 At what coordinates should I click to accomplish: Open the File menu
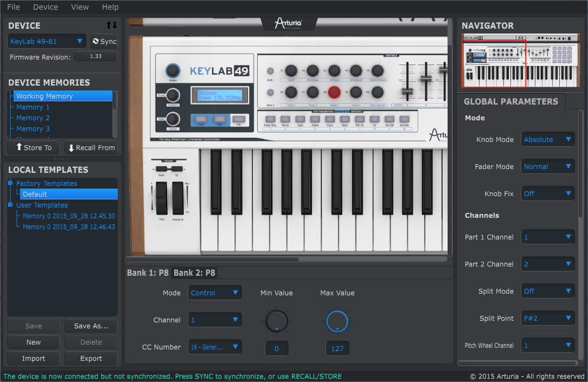[x=14, y=7]
